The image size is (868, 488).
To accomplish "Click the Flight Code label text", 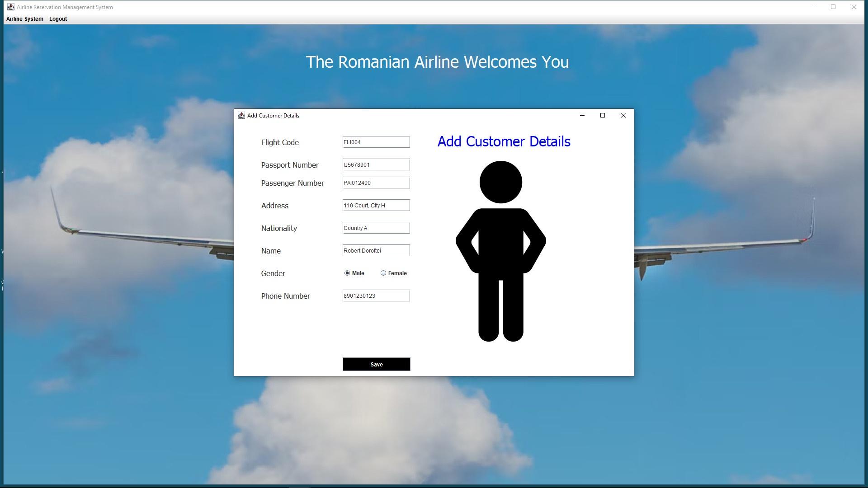I will [280, 142].
